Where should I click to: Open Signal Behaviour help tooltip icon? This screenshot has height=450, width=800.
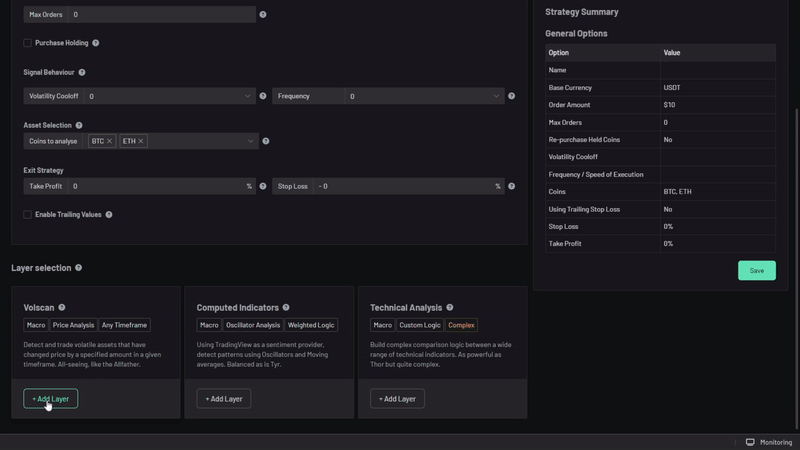point(82,72)
